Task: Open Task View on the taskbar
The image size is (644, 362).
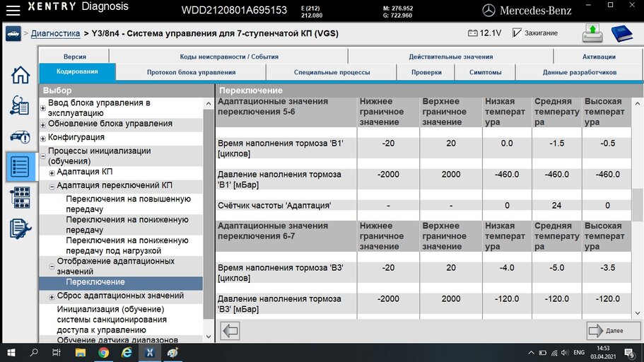Action: point(57,353)
